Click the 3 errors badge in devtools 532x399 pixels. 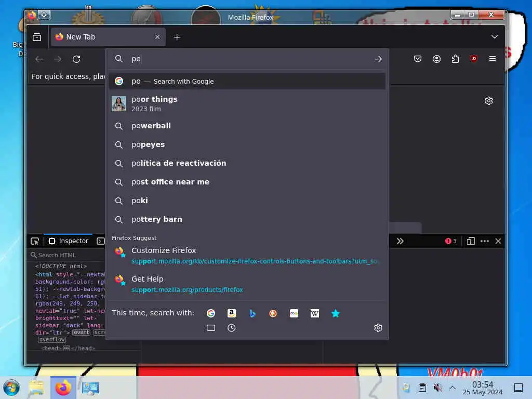pyautogui.click(x=450, y=241)
